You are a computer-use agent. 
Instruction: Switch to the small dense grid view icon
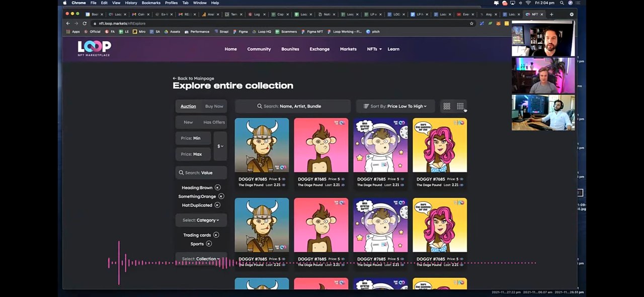(x=460, y=106)
